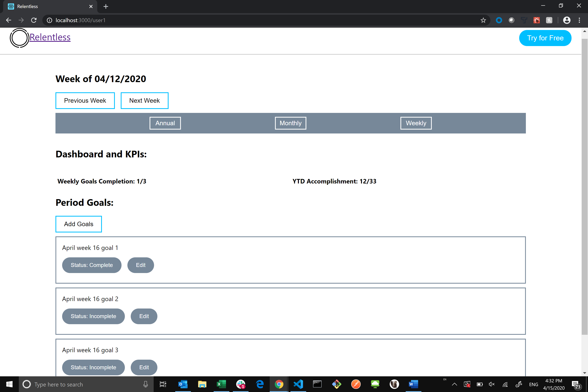Toggle status of April week 16 goal 1

(92, 265)
